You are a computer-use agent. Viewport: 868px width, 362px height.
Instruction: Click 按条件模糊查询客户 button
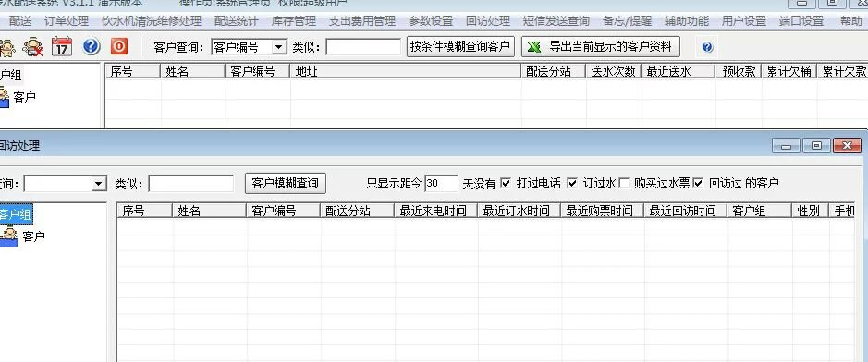pyautogui.click(x=460, y=47)
